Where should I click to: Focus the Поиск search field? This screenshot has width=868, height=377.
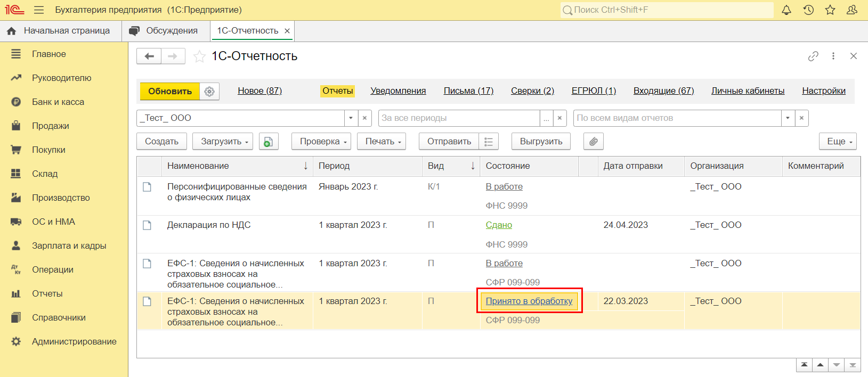pos(667,10)
